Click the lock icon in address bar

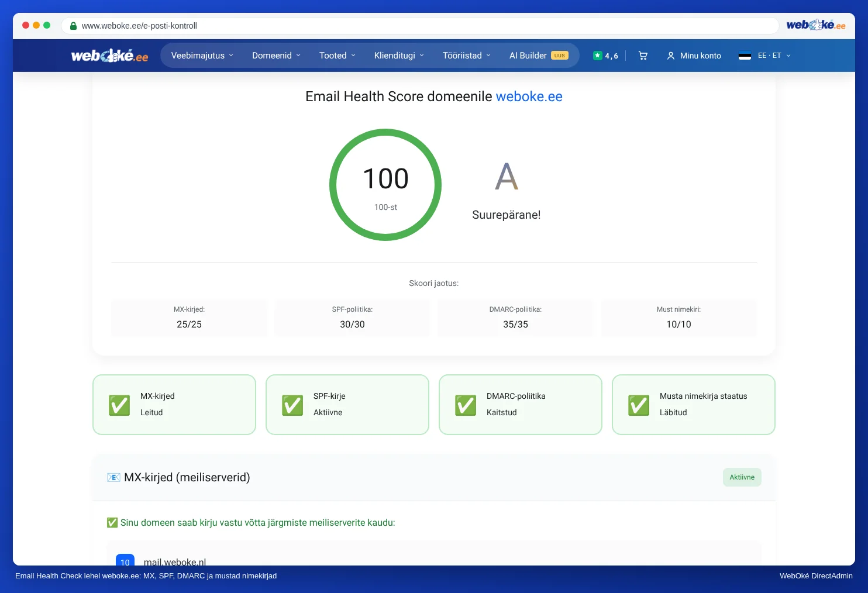tap(73, 26)
